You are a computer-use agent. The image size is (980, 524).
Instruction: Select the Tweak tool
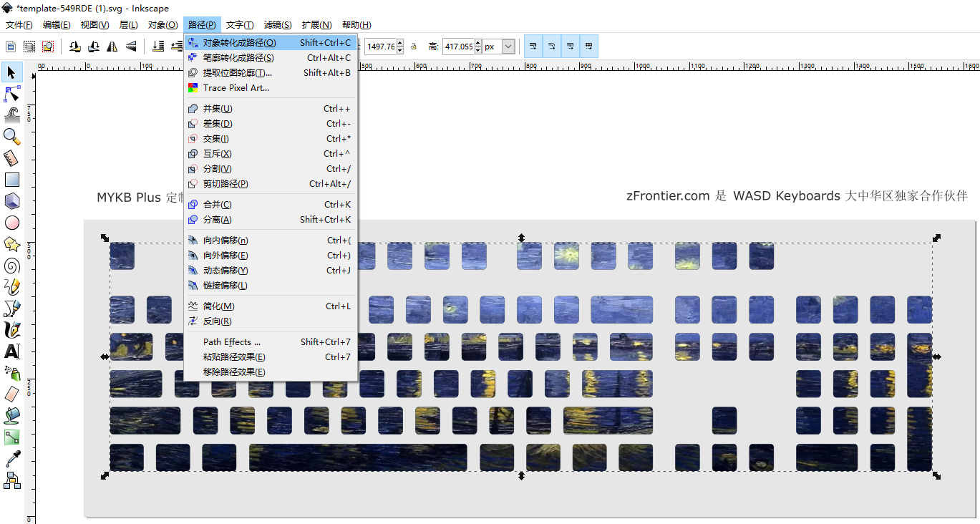click(11, 115)
